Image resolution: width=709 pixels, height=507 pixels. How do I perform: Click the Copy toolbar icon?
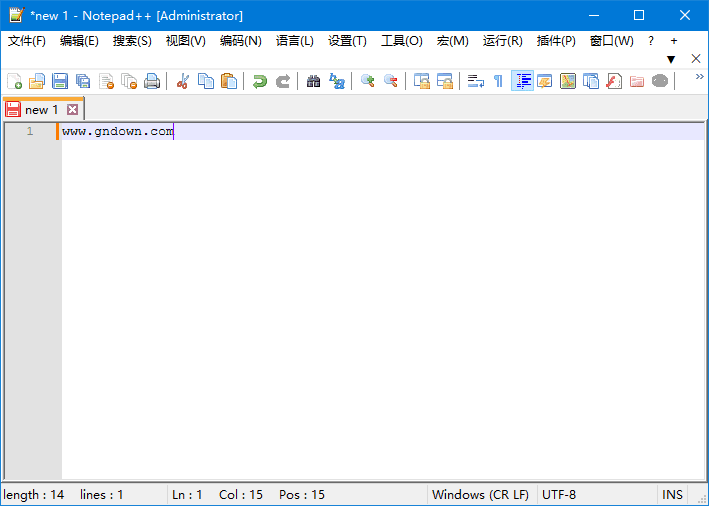(206, 81)
